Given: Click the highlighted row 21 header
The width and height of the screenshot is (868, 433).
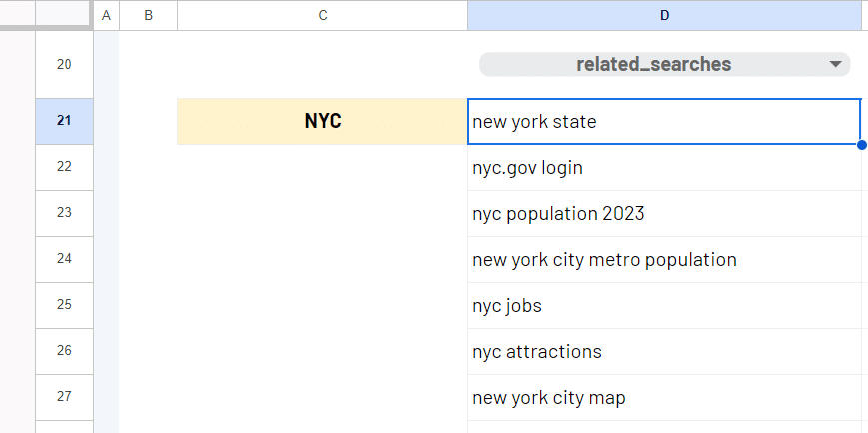Looking at the screenshot, I should tap(64, 121).
